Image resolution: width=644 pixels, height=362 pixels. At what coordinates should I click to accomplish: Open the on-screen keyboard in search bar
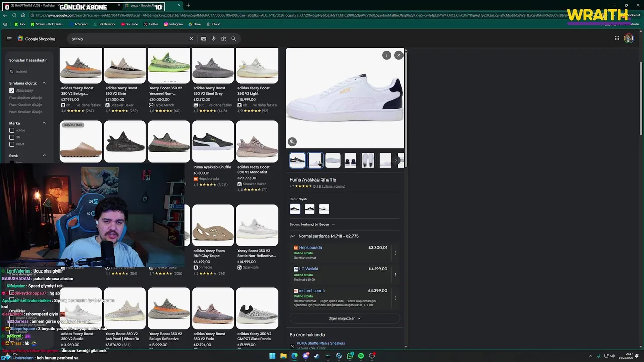(x=204, y=39)
